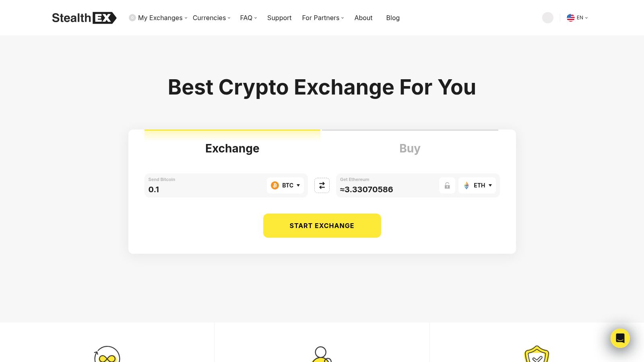The width and height of the screenshot is (644, 362).
Task: Expand the My Exchanges menu
Action: pos(160,18)
